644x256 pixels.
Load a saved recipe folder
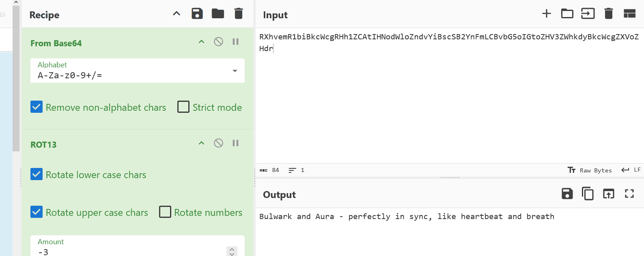coord(218,14)
